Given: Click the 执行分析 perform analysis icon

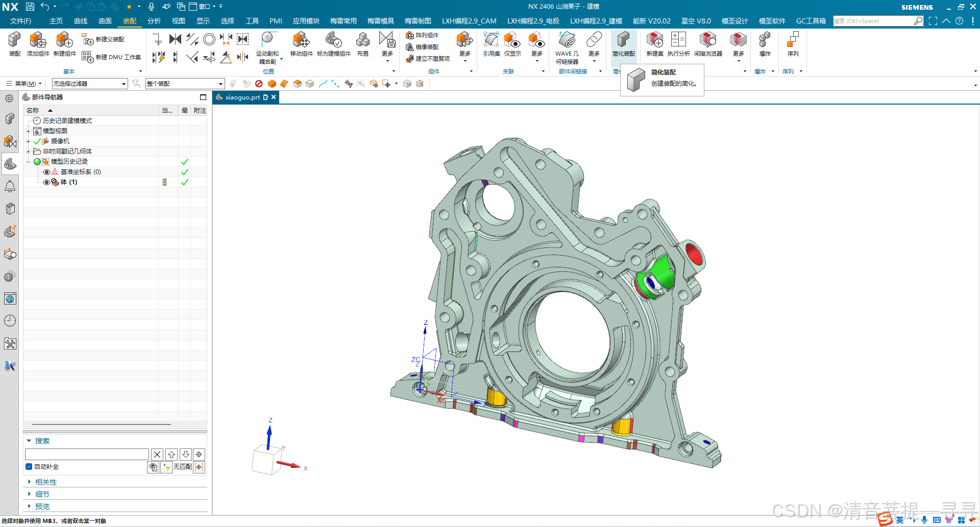Looking at the screenshot, I should tap(678, 43).
